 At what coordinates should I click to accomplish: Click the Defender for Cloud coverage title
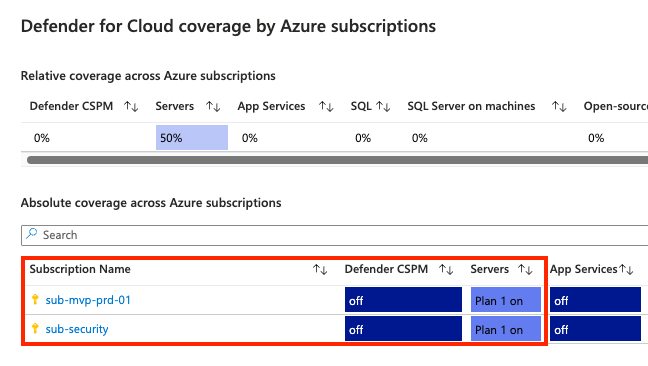[x=228, y=26]
